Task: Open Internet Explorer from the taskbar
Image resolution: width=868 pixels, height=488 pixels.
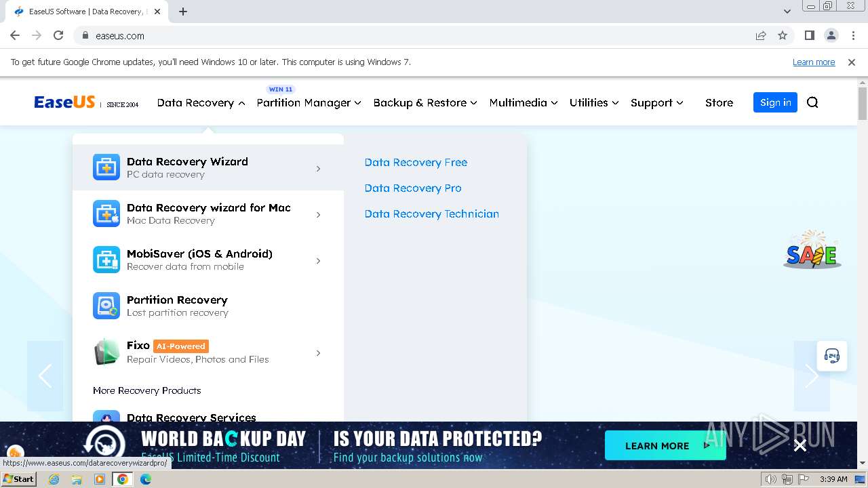Action: tap(54, 479)
